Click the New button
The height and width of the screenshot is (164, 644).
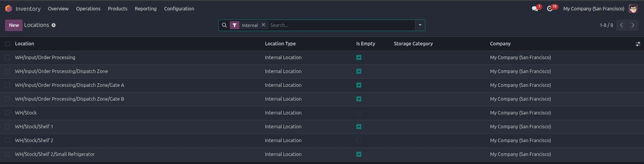tap(14, 25)
